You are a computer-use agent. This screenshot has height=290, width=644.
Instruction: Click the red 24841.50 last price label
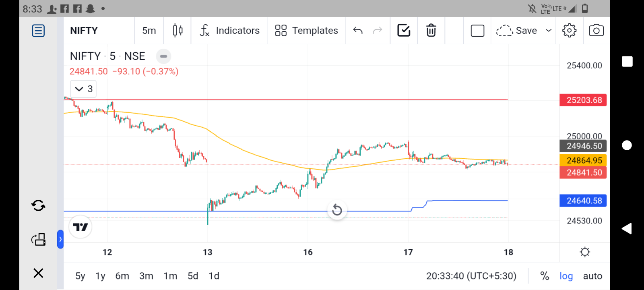point(583,172)
